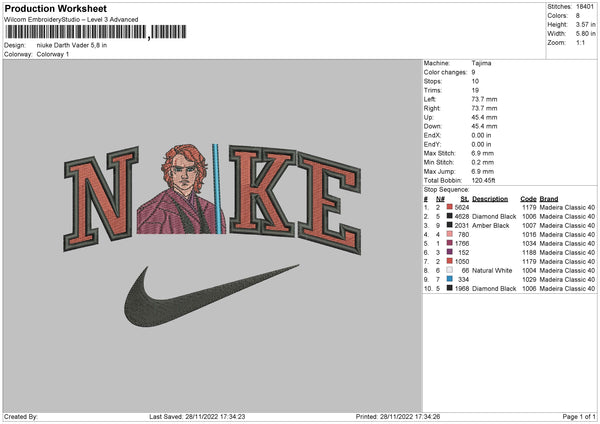This screenshot has width=600, height=424.
Task: Select the design name niuke Darth Vader 5,8 in
Action: (x=72, y=45)
